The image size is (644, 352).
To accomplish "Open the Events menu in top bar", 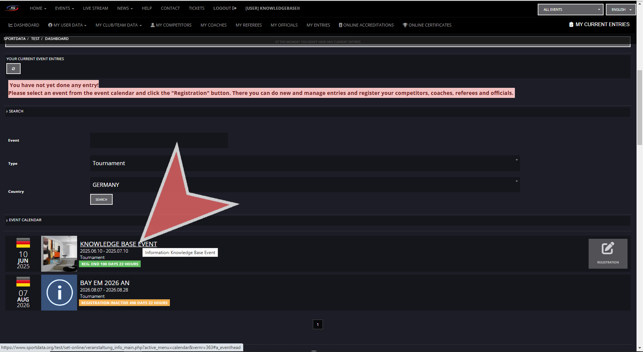I will (64, 8).
